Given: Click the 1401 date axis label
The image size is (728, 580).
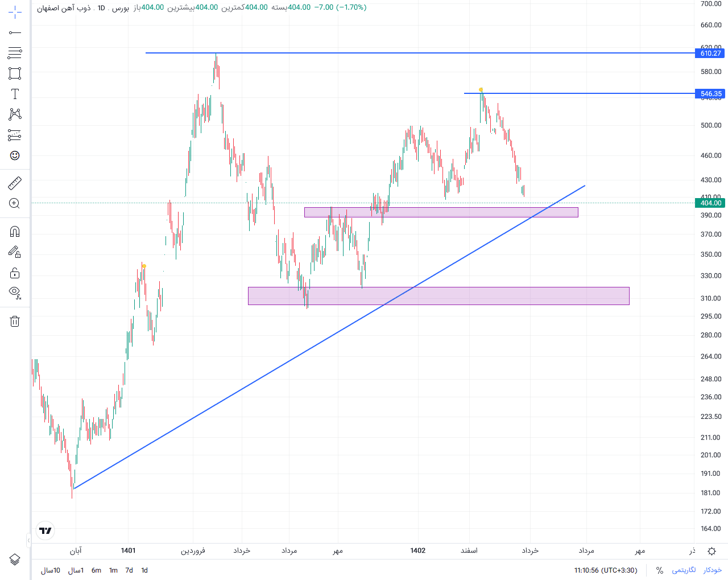Looking at the screenshot, I should click(129, 550).
